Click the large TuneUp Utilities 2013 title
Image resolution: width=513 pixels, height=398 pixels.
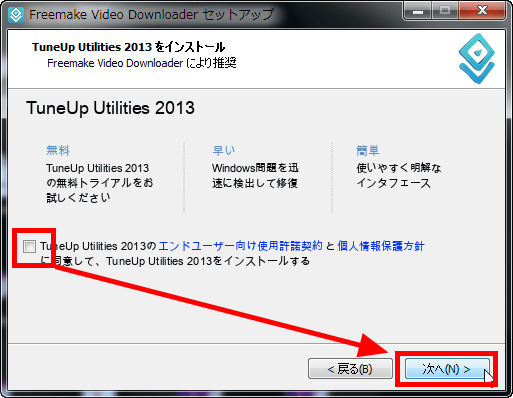click(110, 108)
